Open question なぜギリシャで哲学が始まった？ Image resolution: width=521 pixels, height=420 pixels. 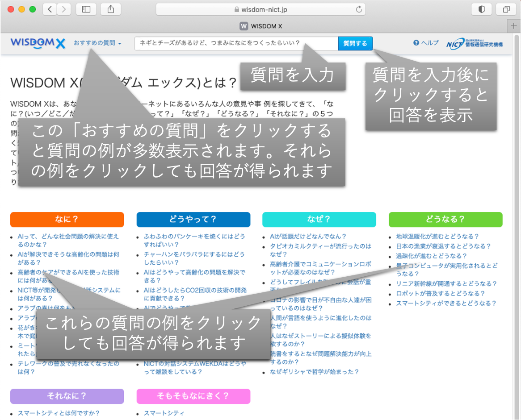click(x=314, y=372)
